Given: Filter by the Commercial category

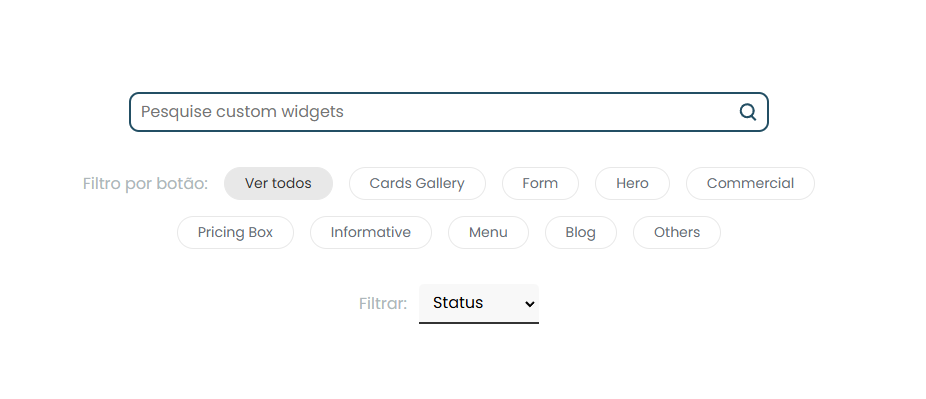Looking at the screenshot, I should (750, 184).
